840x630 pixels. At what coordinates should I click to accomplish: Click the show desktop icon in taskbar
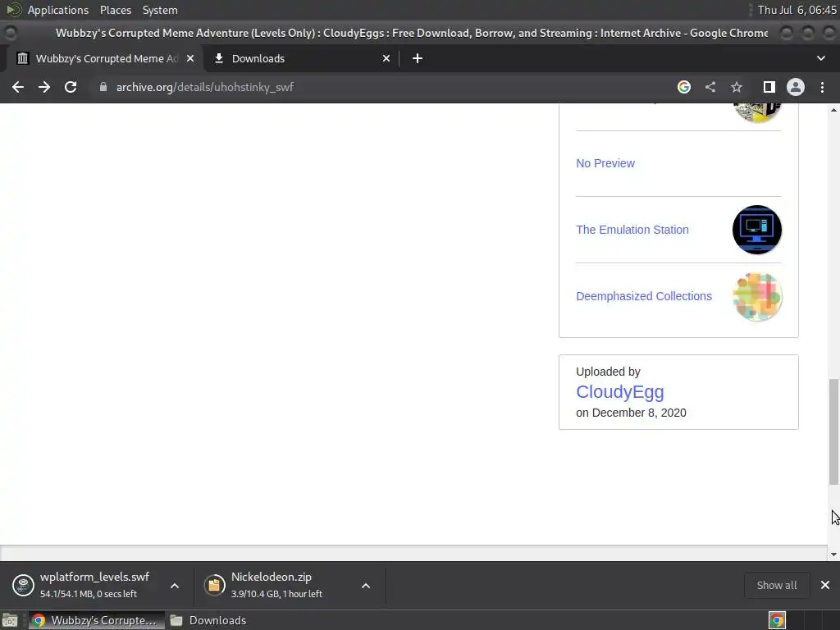10,620
